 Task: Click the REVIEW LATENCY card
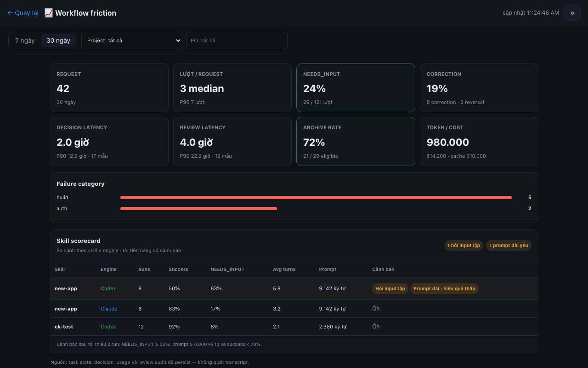tap(232, 141)
